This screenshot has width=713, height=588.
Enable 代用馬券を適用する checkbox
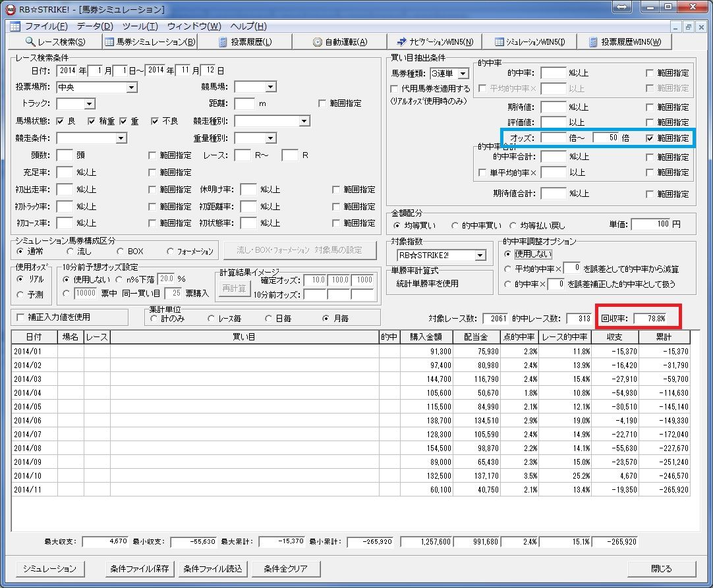(394, 89)
